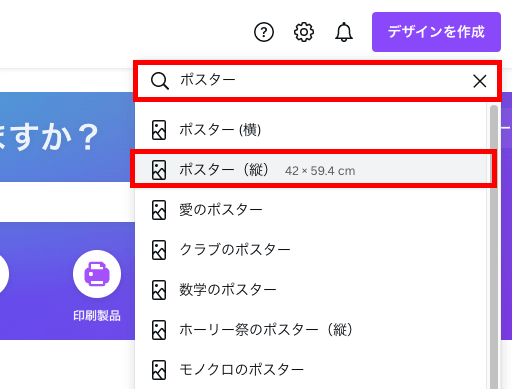Select モノクロのポスター suggestion
512x389 pixels.
312,370
